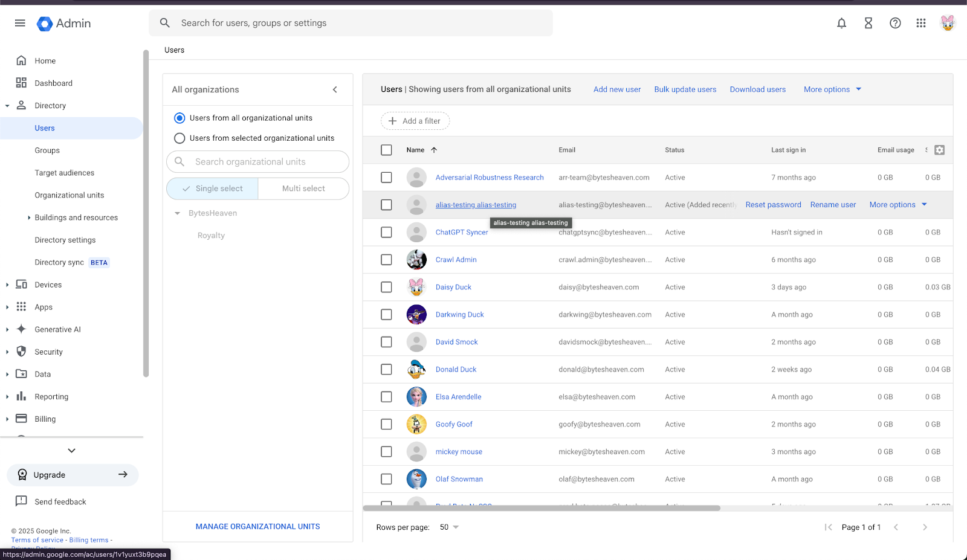Click the Search organizational units field
Image resolution: width=967 pixels, height=560 pixels.
coord(258,162)
